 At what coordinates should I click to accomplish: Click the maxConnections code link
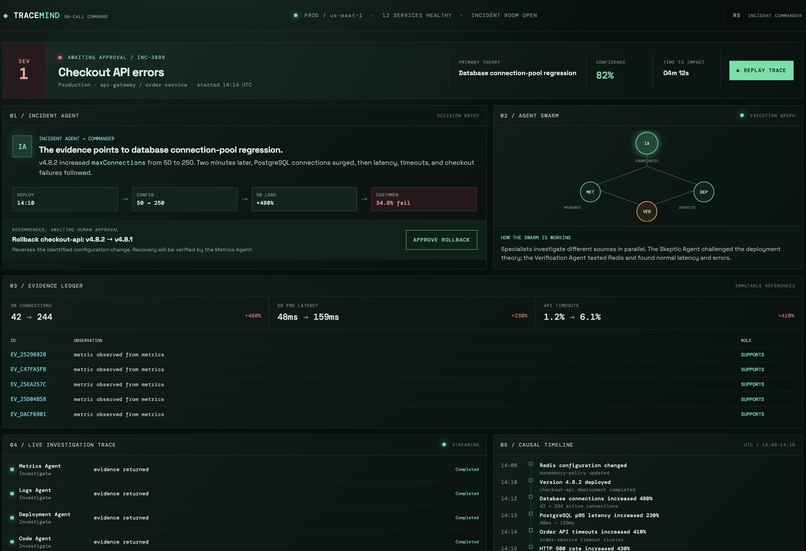coord(118,163)
